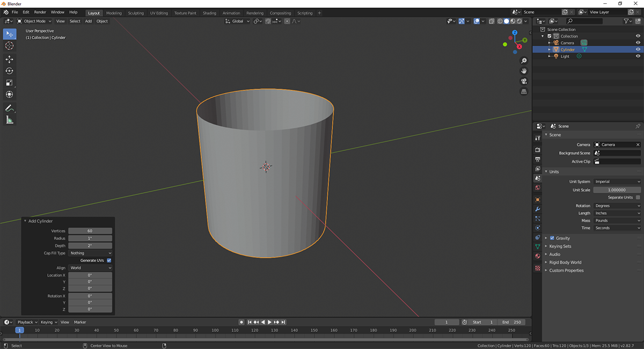Select the Move tool in toolbar
This screenshot has height=349, width=644.
pyautogui.click(x=9, y=59)
